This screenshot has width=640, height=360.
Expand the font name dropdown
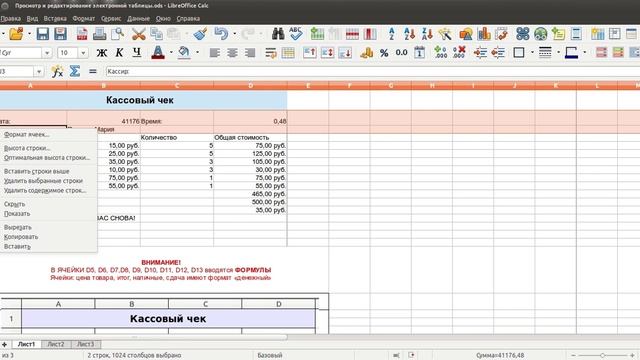[47, 53]
